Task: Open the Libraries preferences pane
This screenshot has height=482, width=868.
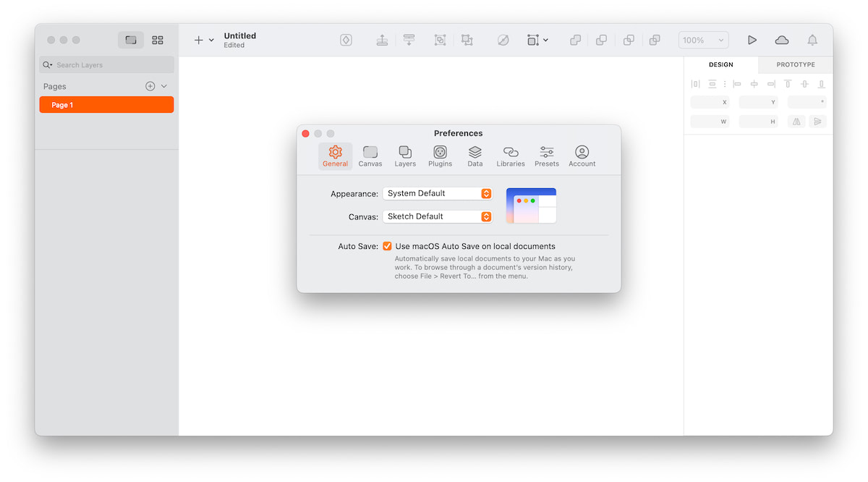Action: pyautogui.click(x=510, y=156)
